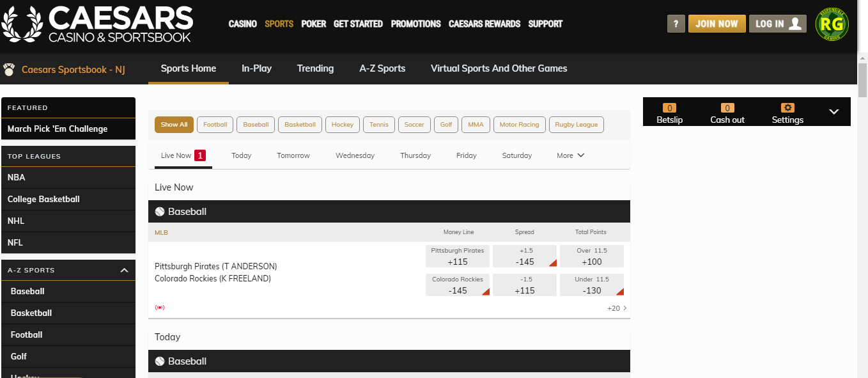
Task: Go to Sports Home tab
Action: pos(189,68)
